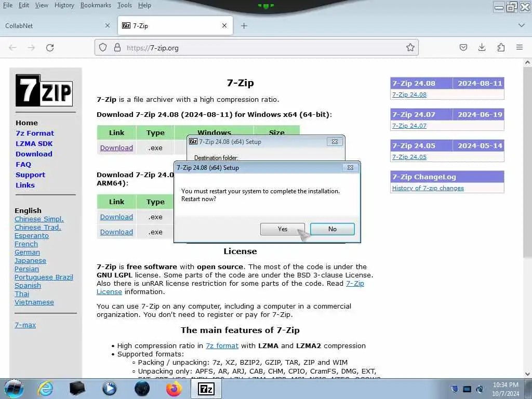Click Yes to restart now
Viewport: 532px width, 399px height.
coord(282,229)
